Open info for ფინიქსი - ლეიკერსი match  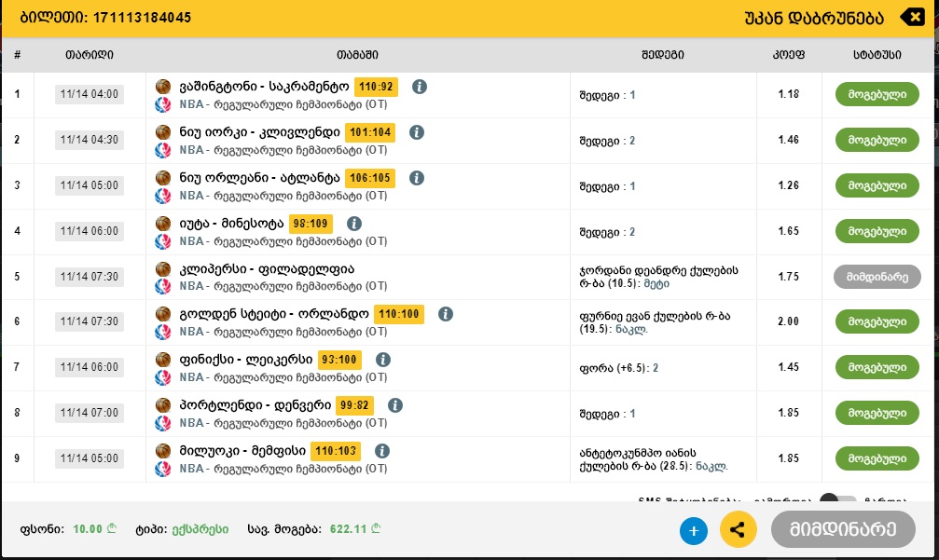(383, 360)
